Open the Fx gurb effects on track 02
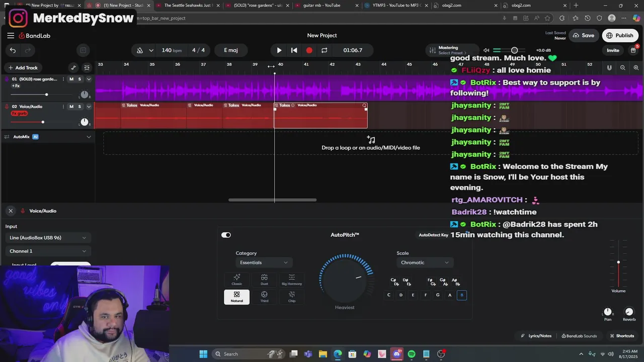This screenshot has height=362, width=644. tap(19, 114)
